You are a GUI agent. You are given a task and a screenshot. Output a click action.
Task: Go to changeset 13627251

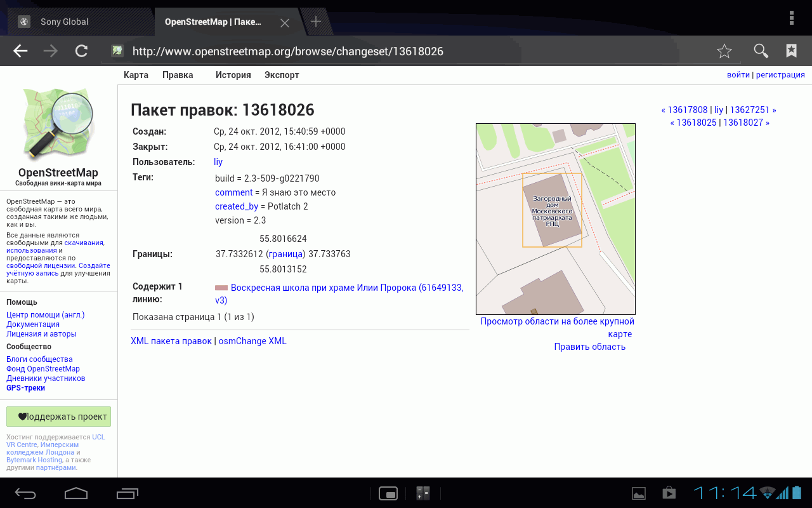(749, 110)
